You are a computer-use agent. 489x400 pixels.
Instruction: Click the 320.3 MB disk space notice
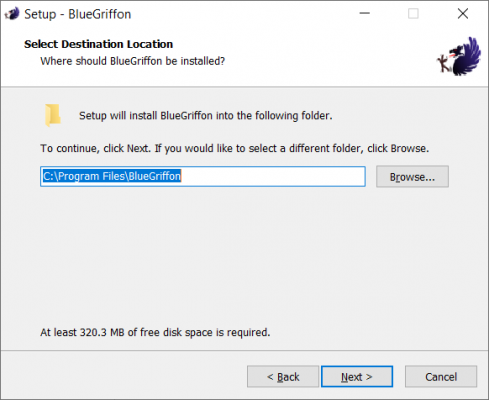(155, 332)
